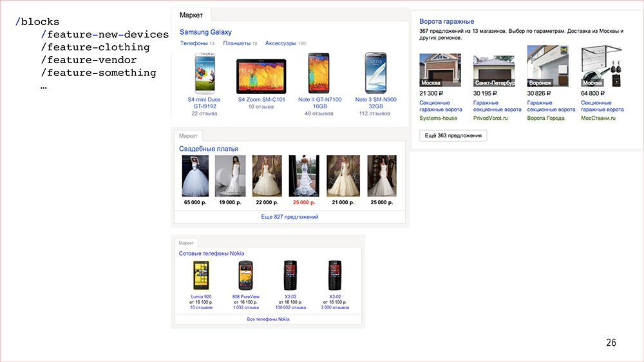Viewport: 644px width, 362px height.
Task: Open the Все телефоны Nokia link
Action: 268,319
